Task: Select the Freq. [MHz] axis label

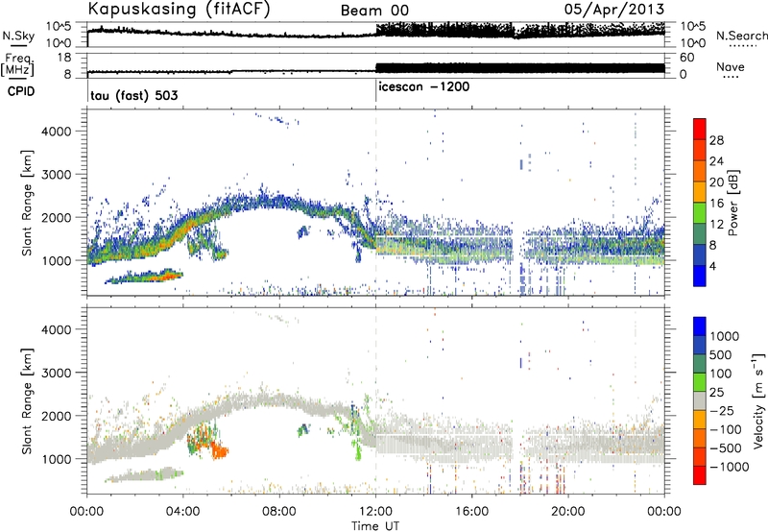Action: click(x=17, y=64)
